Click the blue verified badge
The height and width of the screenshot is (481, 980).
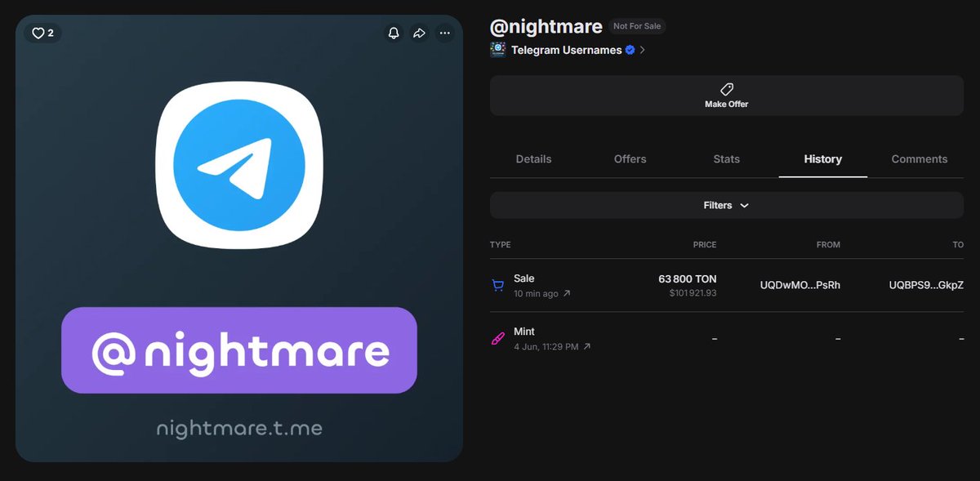[x=630, y=50]
